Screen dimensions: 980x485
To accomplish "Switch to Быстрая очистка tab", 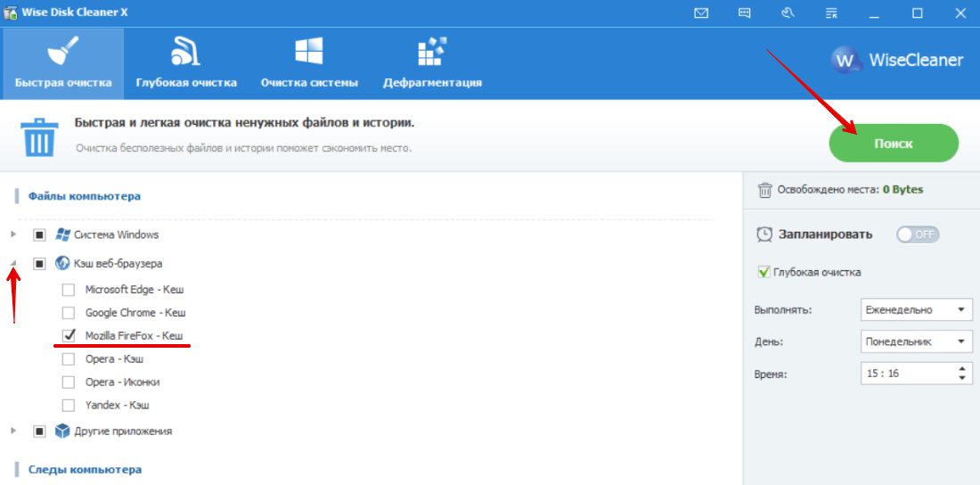I will [64, 63].
